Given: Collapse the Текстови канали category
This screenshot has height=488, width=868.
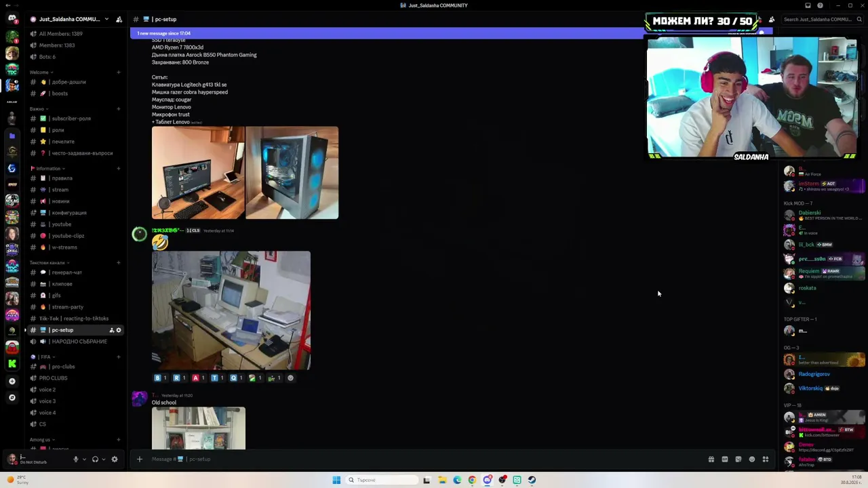Looking at the screenshot, I should [x=49, y=263].
